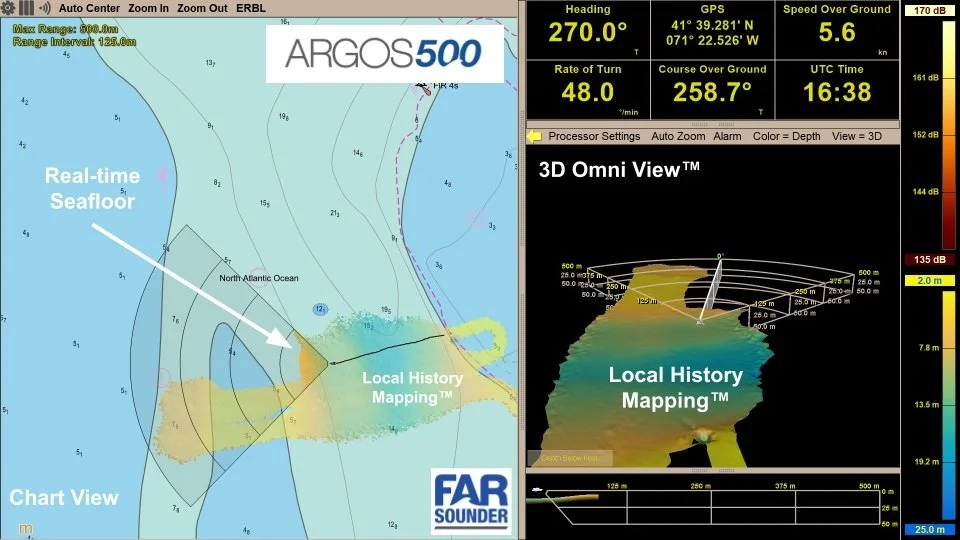
Task: Select the GPS position panel
Action: tap(712, 30)
